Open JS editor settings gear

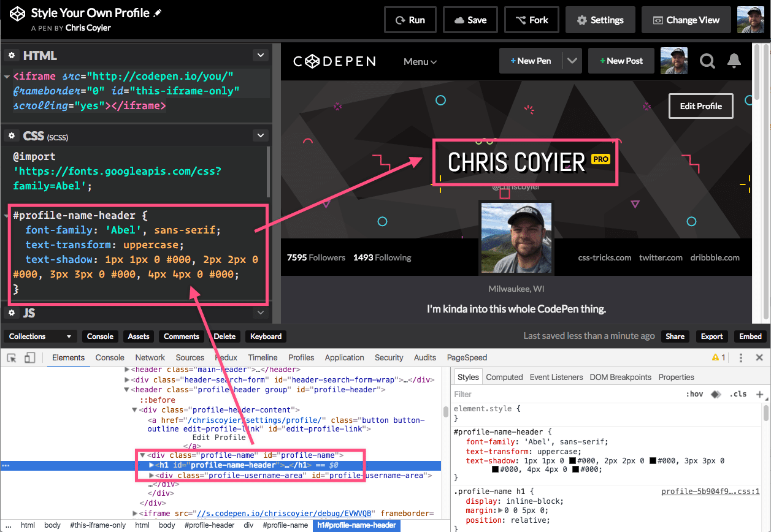(x=11, y=313)
